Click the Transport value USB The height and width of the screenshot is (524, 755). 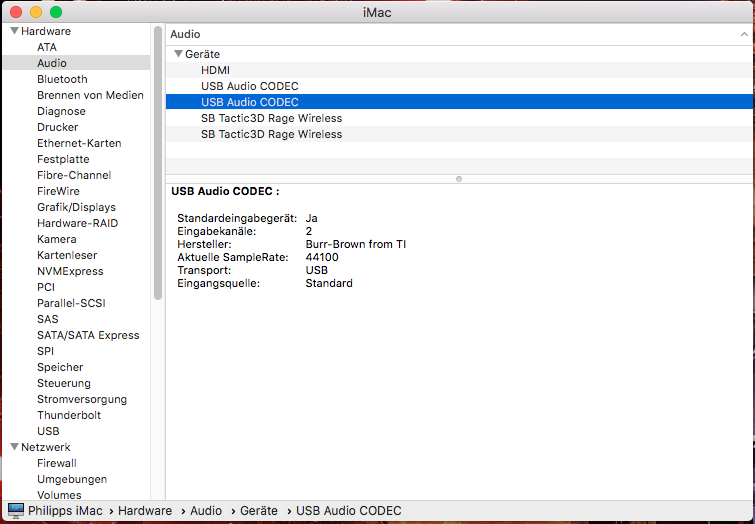(x=317, y=270)
